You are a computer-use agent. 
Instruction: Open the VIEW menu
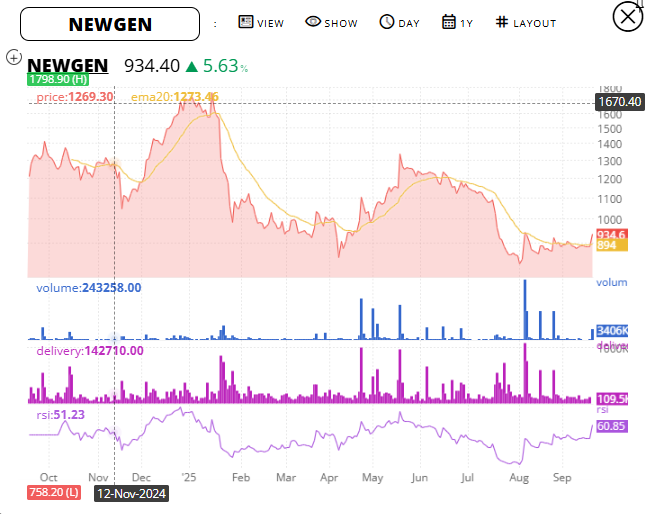tap(261, 22)
